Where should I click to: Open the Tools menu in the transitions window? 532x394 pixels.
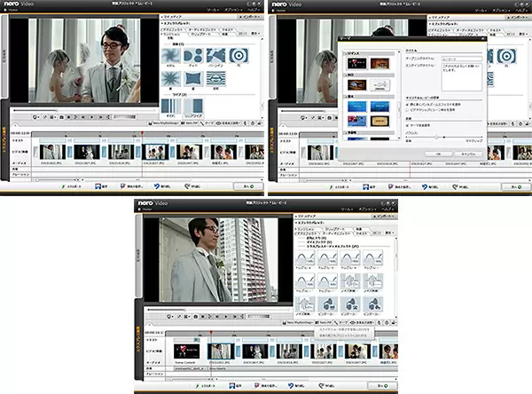214,10
